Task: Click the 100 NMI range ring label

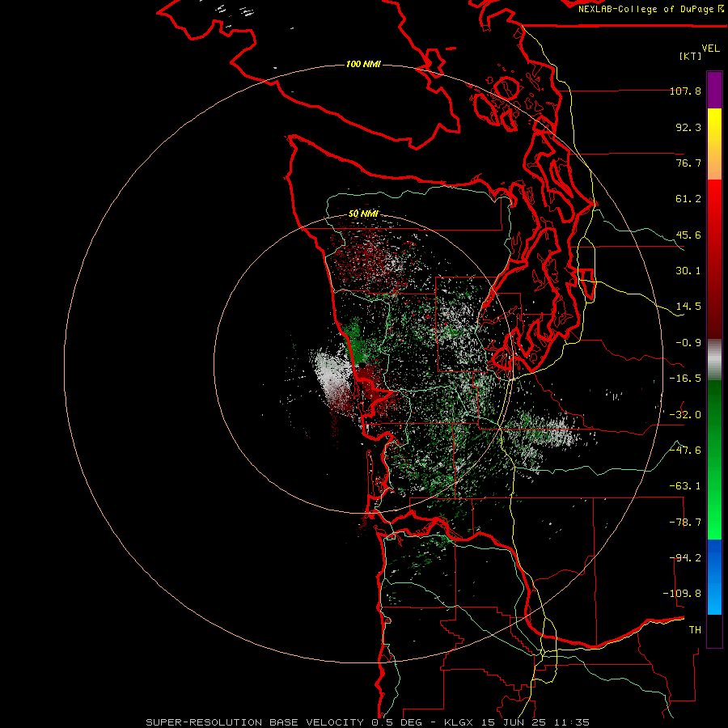Action: coord(363,64)
